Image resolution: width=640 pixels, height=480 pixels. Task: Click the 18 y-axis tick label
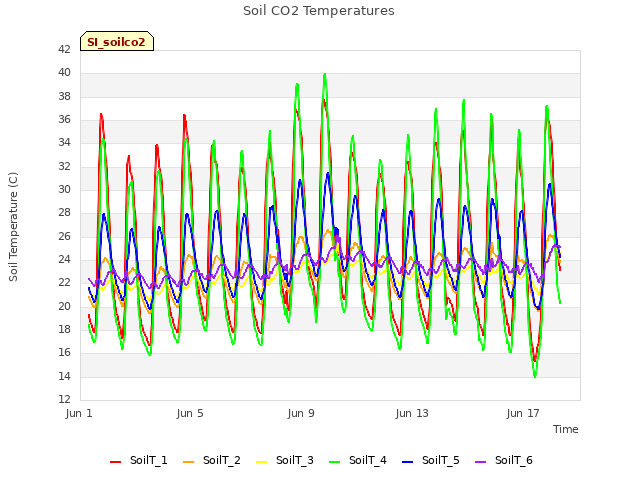coord(64,329)
